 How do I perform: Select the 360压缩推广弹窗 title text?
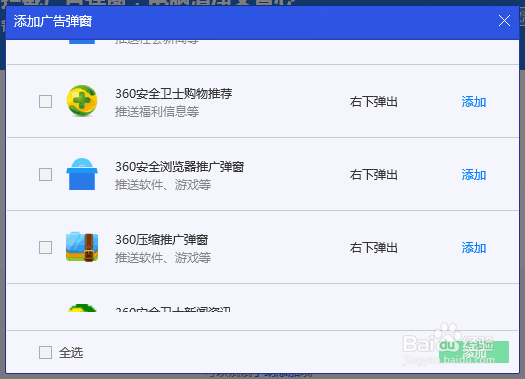point(162,239)
